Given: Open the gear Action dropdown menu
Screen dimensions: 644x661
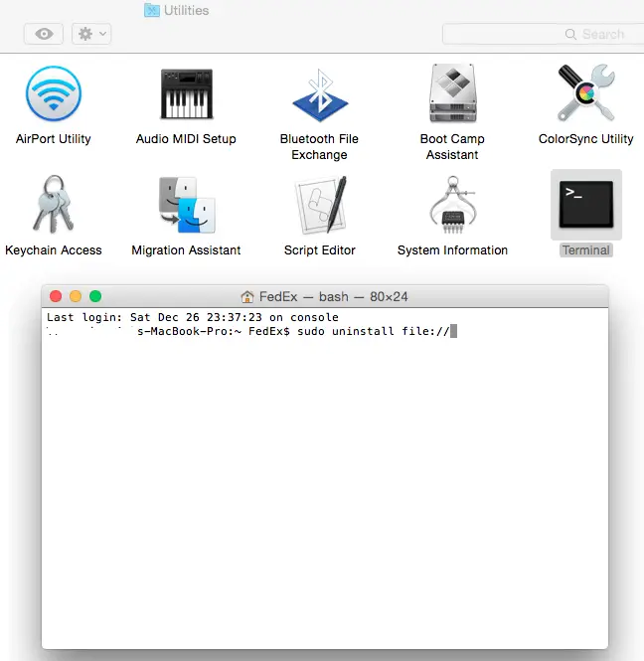Looking at the screenshot, I should click(91, 34).
